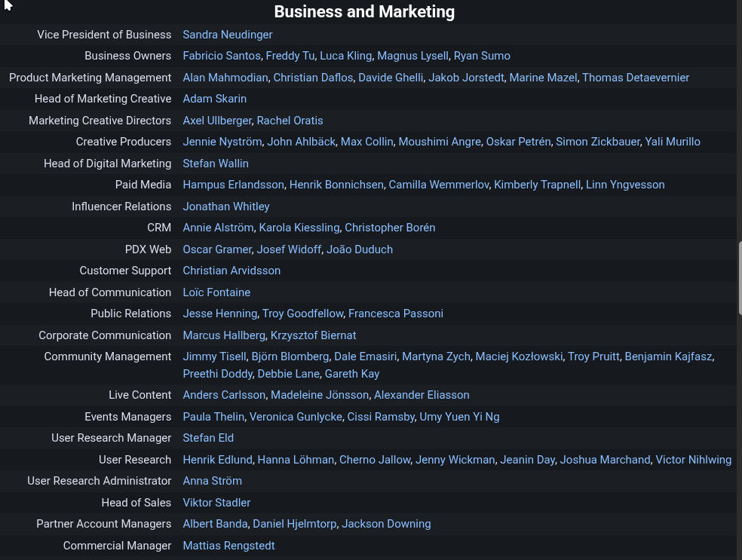Open Sandra Neudinger's credit page
742x560 pixels.
click(228, 35)
